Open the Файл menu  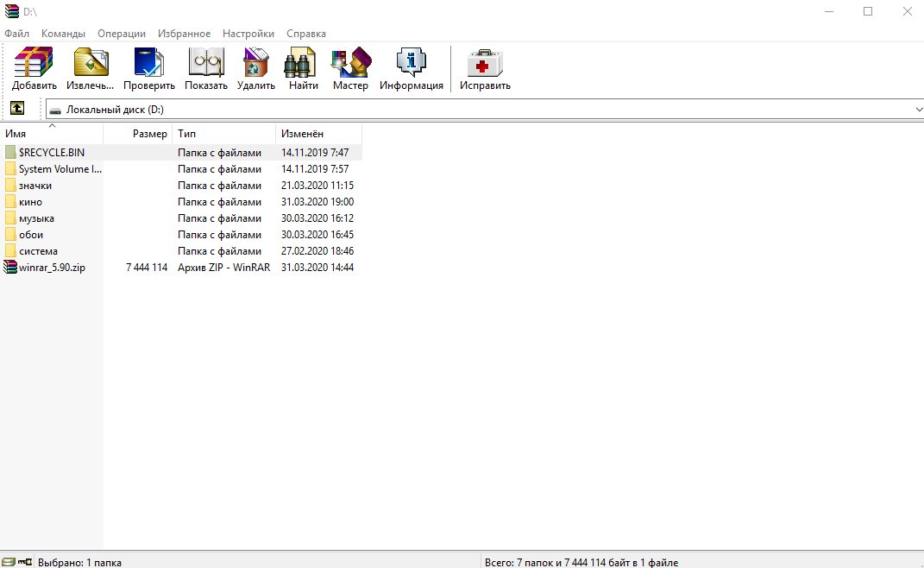[16, 34]
